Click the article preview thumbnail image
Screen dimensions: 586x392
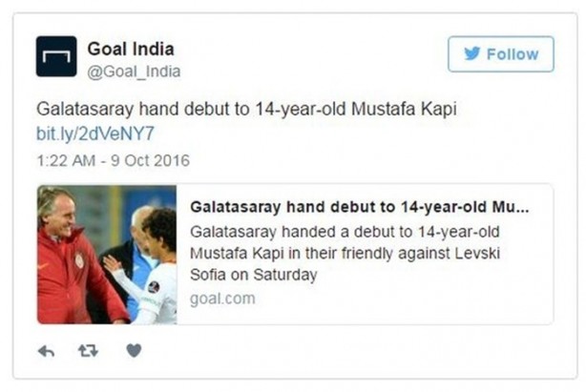point(107,254)
